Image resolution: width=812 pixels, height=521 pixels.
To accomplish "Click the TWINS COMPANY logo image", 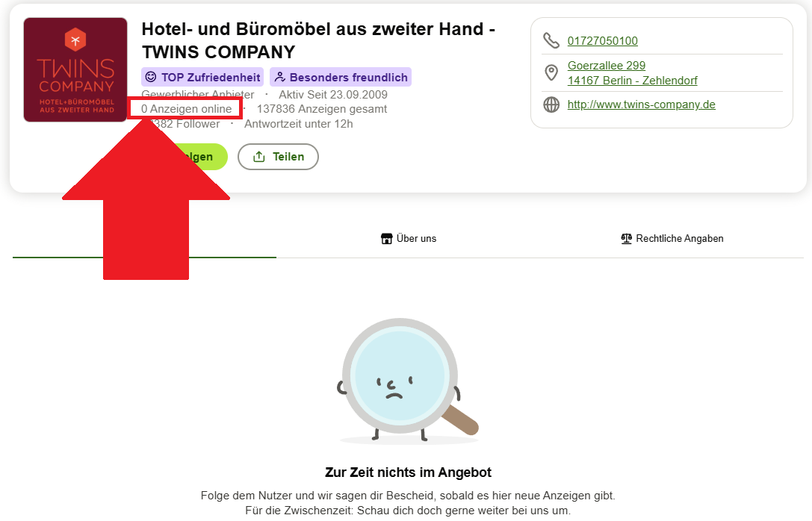I will click(x=75, y=70).
